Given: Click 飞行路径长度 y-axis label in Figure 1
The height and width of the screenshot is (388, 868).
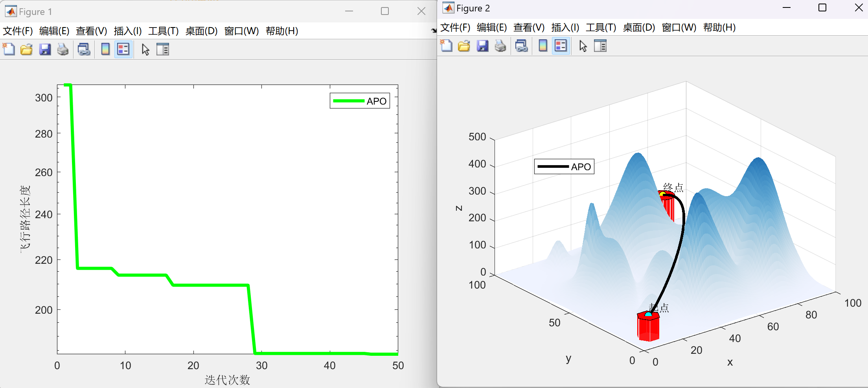Looking at the screenshot, I should 25,219.
